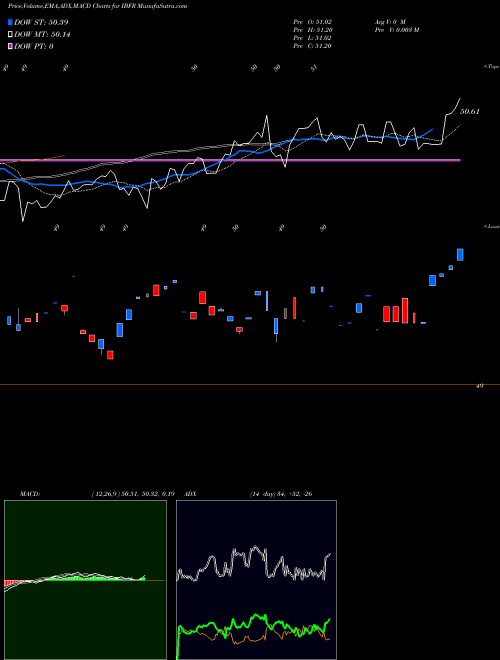Click the ADX (14 day) values text
This screenshot has height=660, width=500.
(281, 494)
